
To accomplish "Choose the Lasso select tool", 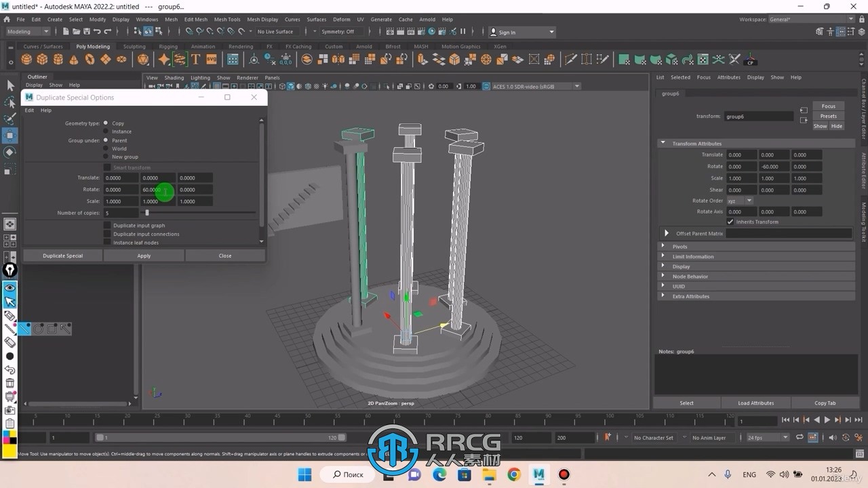I will (x=10, y=102).
